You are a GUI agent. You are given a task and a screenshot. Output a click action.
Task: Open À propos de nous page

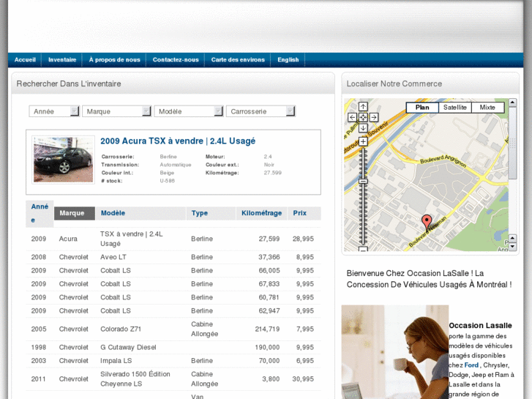(114, 60)
